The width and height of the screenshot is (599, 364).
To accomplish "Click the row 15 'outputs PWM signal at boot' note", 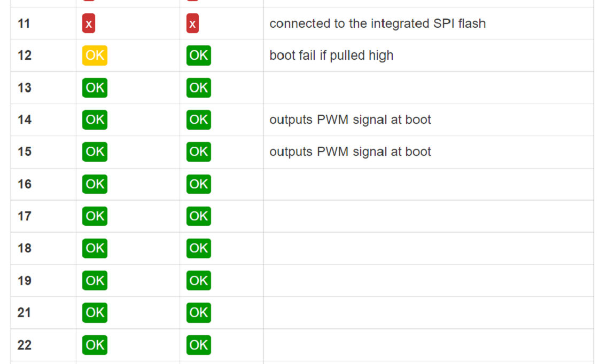I will pyautogui.click(x=350, y=152).
